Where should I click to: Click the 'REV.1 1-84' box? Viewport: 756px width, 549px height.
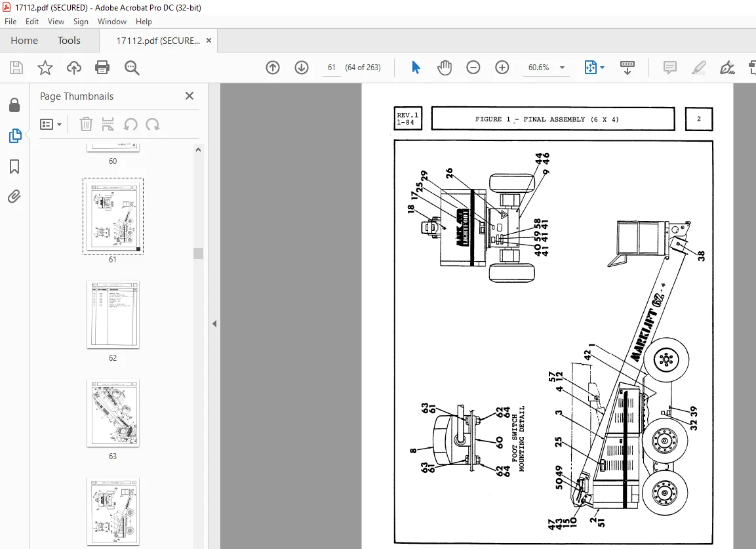(408, 119)
